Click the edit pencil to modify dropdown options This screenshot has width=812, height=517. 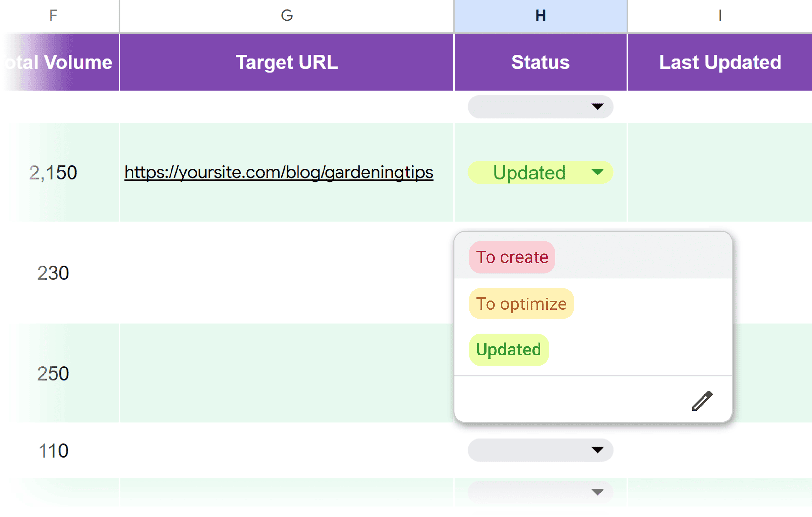[x=702, y=401]
